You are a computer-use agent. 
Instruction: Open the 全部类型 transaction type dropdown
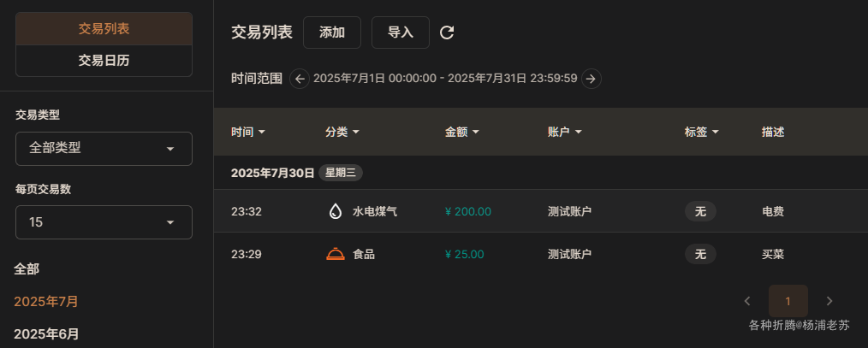(x=104, y=148)
